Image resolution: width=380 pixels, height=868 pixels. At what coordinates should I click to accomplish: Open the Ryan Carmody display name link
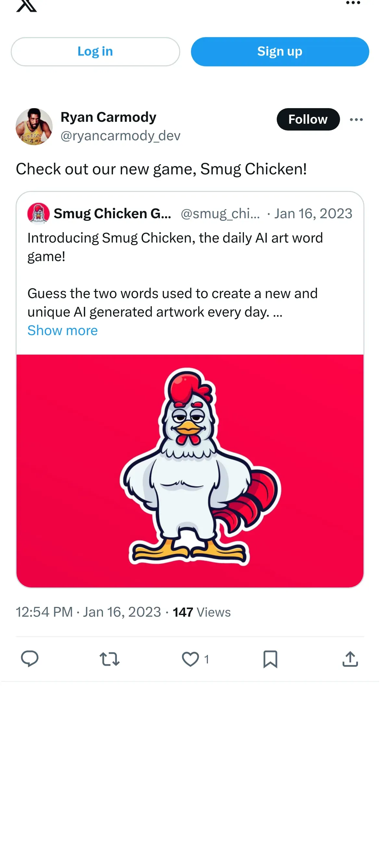108,117
